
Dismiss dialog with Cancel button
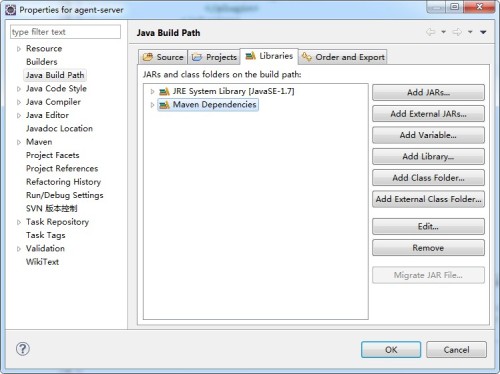[456, 350]
